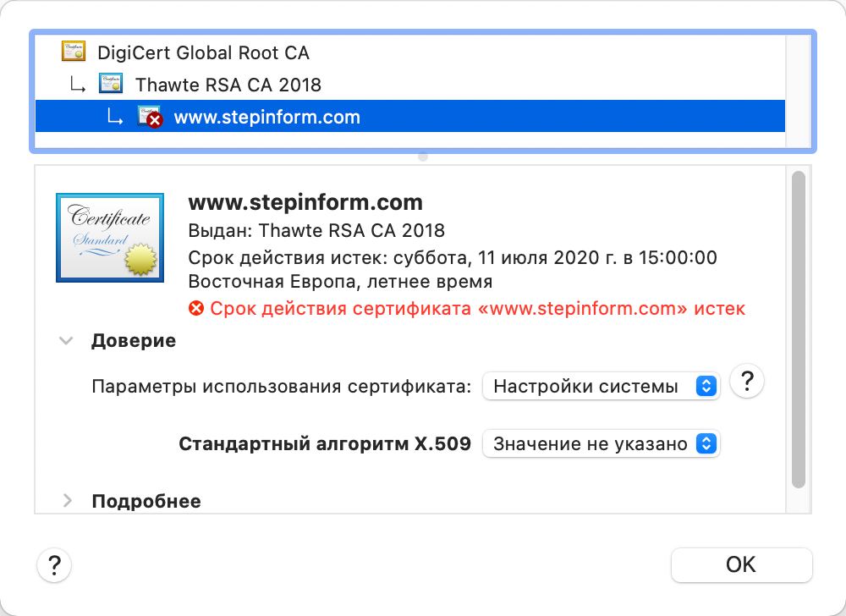Open the Настройки системы dropdown
The image size is (846, 616).
[x=601, y=386]
